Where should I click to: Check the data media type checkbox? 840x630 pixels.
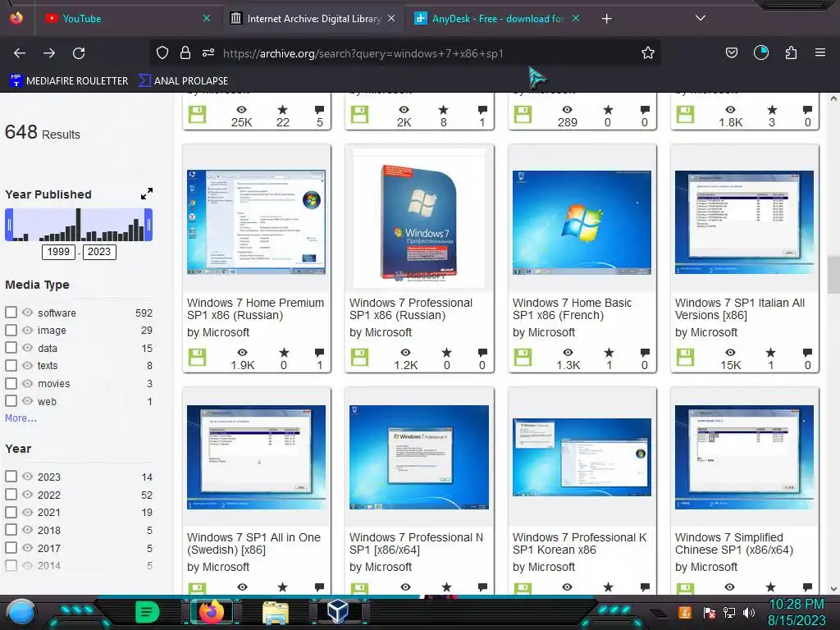(11, 348)
